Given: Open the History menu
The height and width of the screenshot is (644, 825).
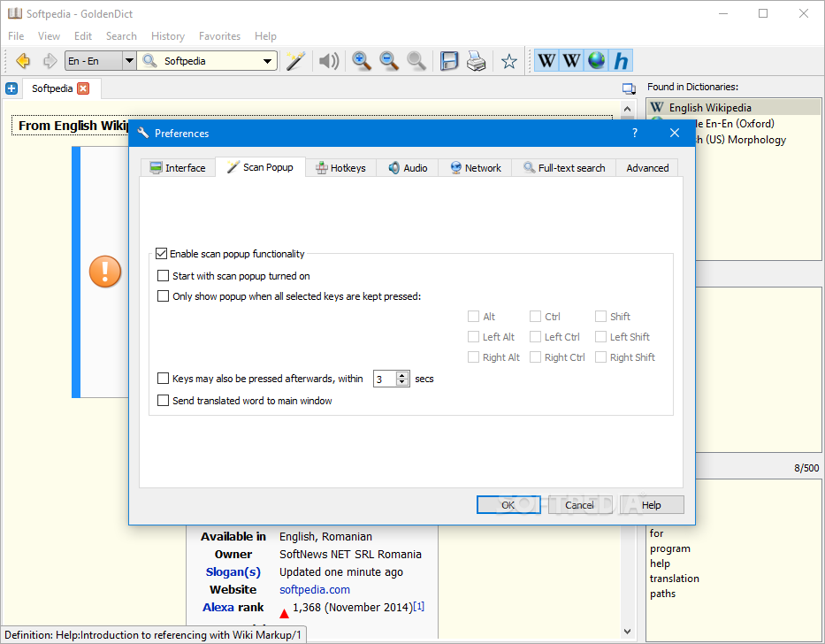Looking at the screenshot, I should [168, 35].
